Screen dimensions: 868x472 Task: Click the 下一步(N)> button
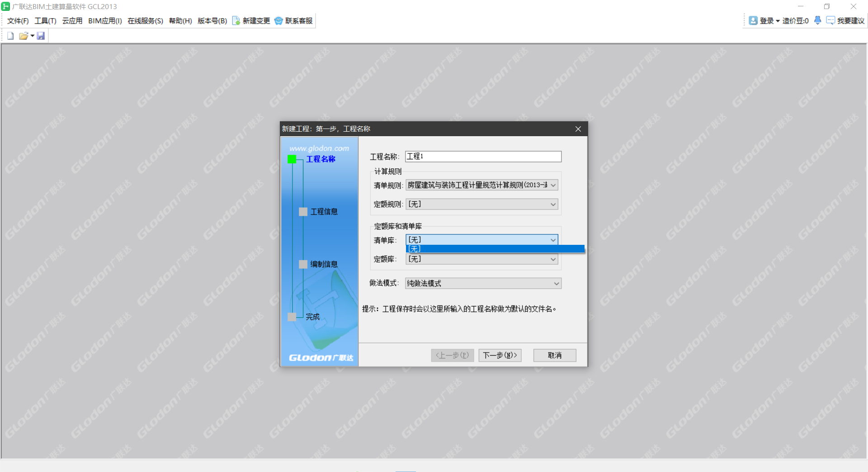point(500,355)
